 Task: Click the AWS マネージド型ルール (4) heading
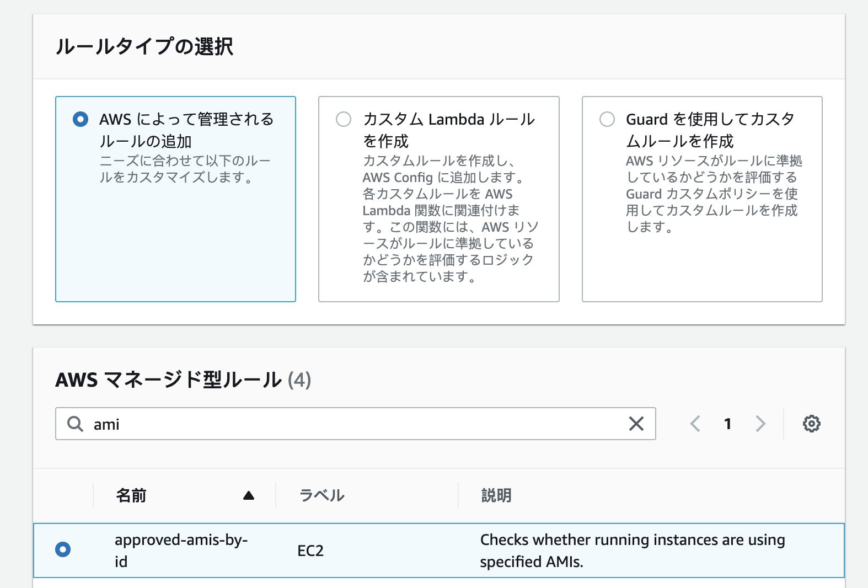183,379
